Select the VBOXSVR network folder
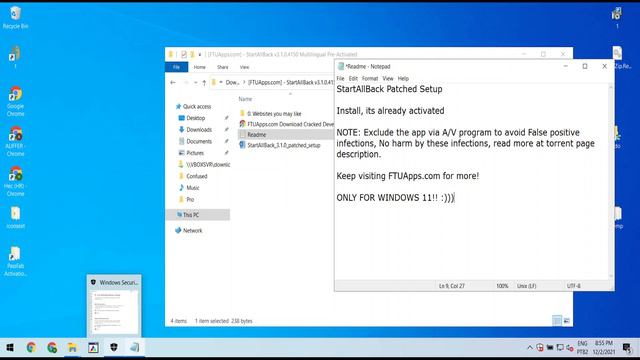 [204, 164]
